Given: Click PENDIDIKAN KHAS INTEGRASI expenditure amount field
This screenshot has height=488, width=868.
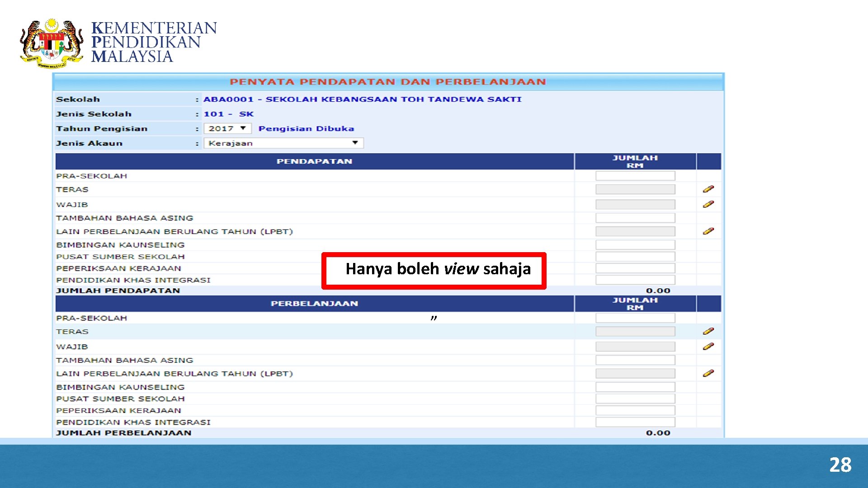Looking at the screenshot, I should [x=635, y=422].
